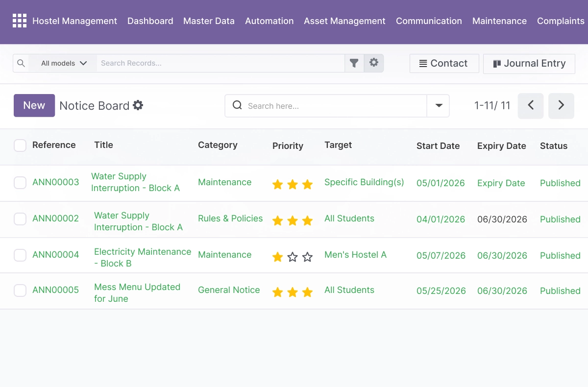Go to the previous page arrow

point(531,106)
